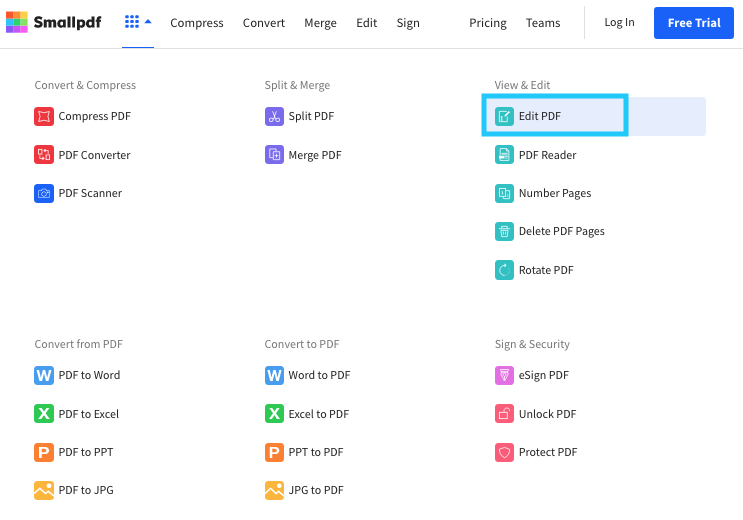Select the PDF Scanner camera icon

point(43,193)
